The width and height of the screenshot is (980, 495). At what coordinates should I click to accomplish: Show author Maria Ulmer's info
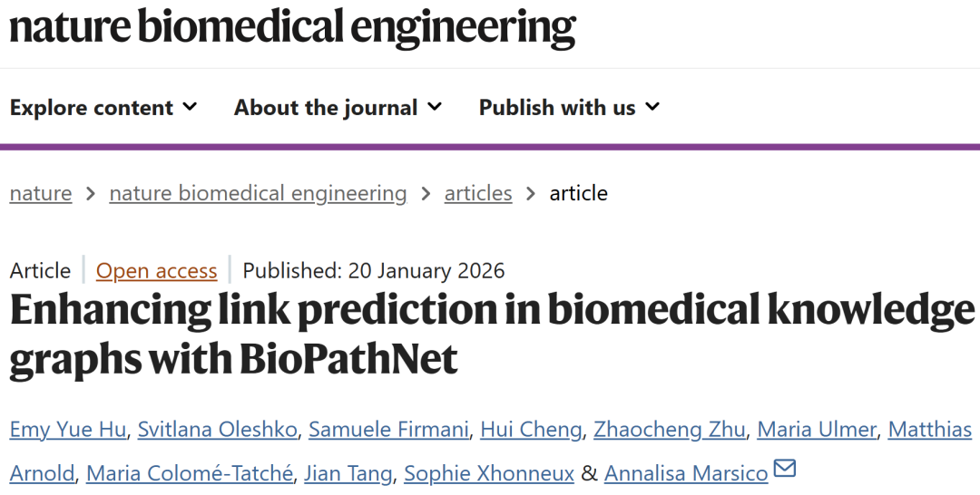click(817, 430)
